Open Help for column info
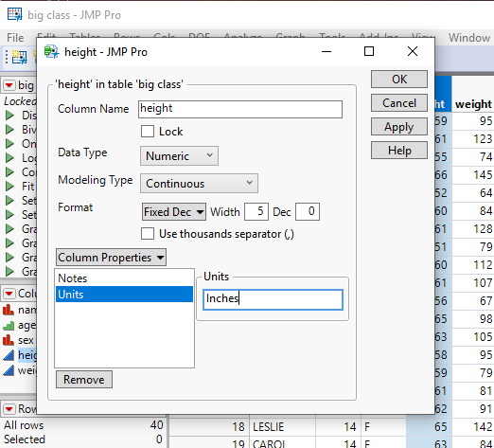The height and width of the screenshot is (448, 494). pyautogui.click(x=399, y=151)
